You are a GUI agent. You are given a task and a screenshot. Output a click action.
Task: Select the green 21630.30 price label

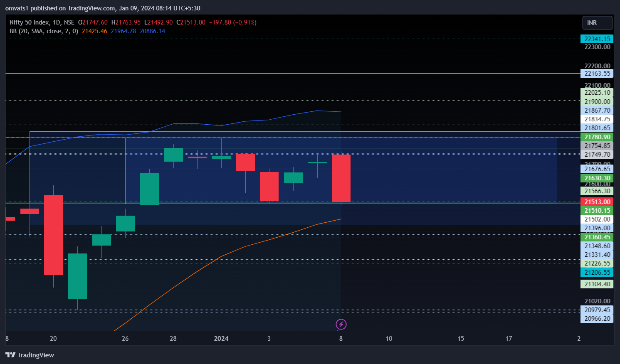point(597,178)
